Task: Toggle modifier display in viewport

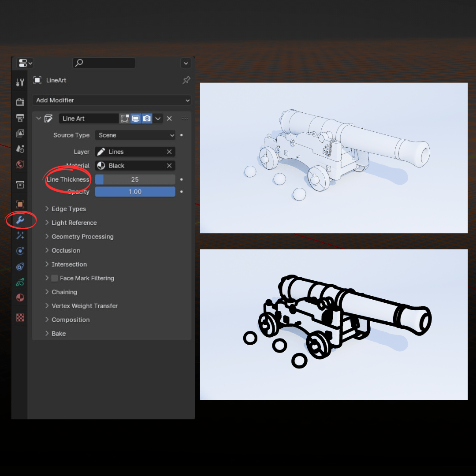Action: click(x=136, y=119)
